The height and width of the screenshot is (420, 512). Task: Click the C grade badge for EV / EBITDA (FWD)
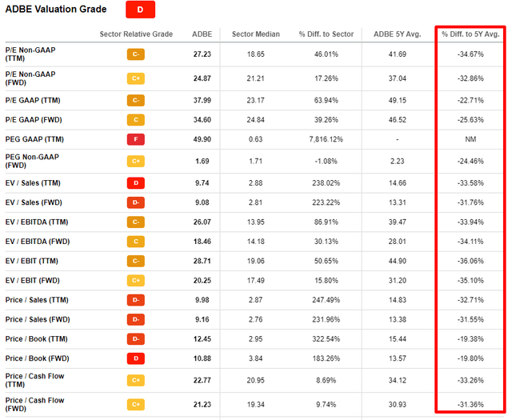click(x=136, y=242)
